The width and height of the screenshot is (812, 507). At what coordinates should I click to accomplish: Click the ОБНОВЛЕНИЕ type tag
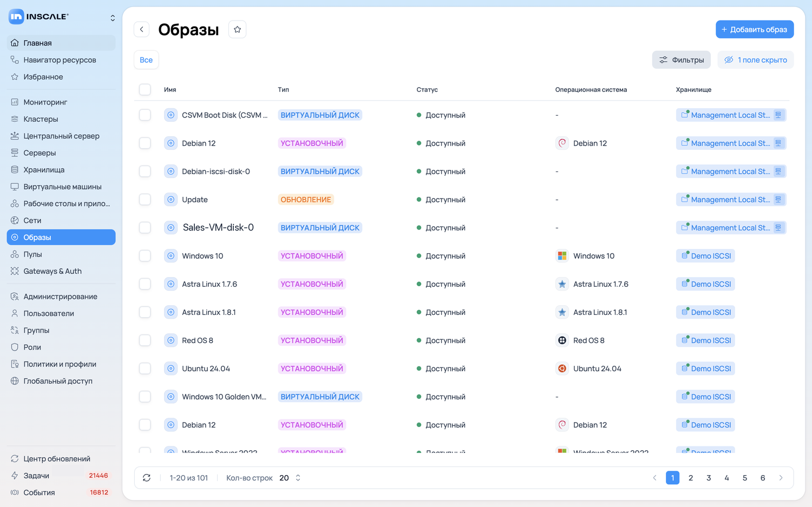(306, 200)
